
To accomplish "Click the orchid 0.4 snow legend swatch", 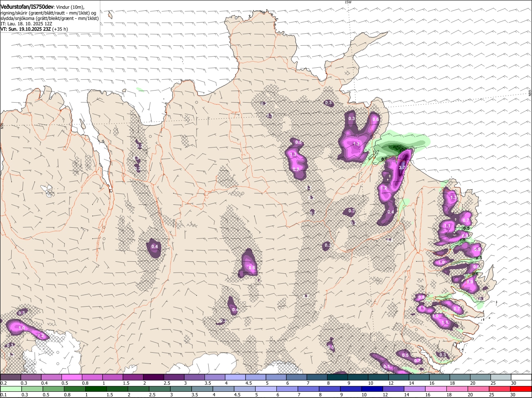I will tap(52, 377).
